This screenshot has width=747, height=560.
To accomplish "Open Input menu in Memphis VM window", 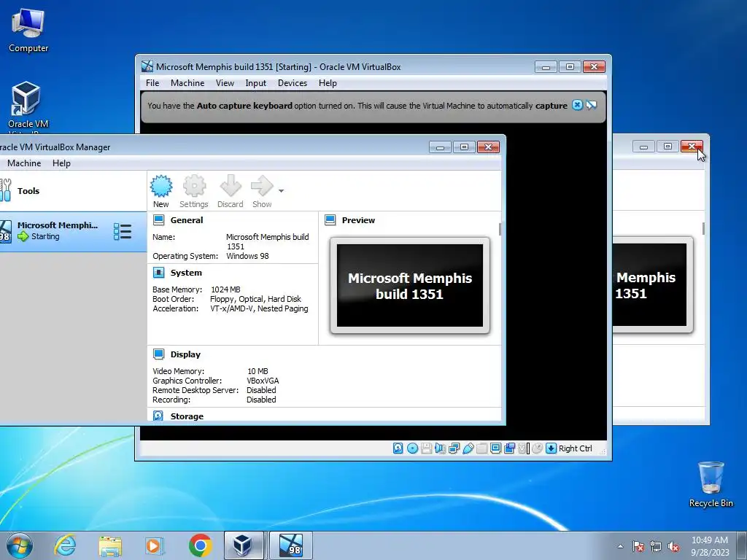I will tap(256, 83).
